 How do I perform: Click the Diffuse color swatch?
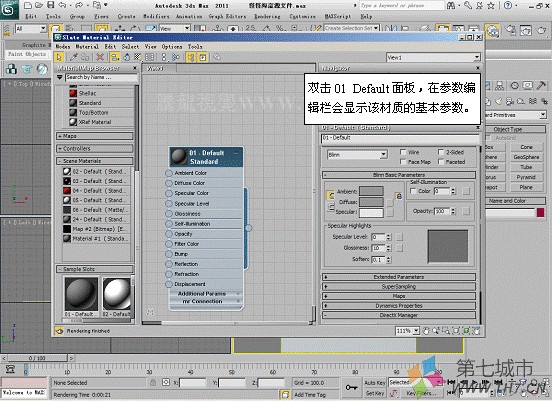point(371,202)
